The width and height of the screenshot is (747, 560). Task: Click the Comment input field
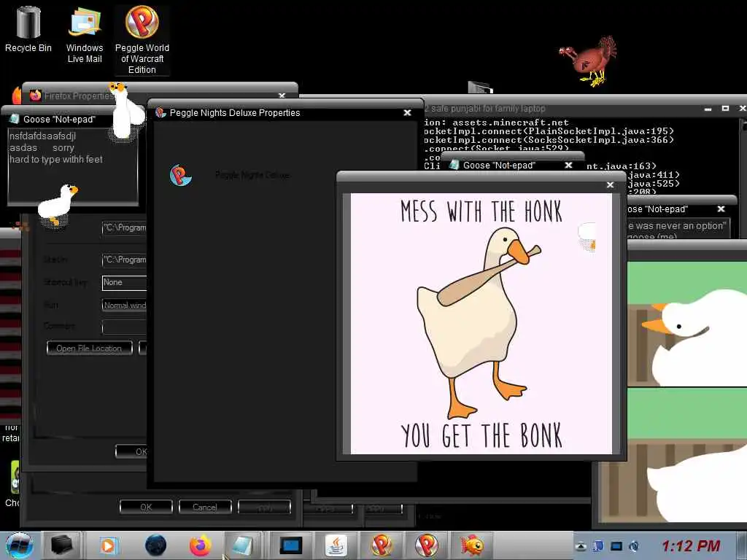point(124,326)
